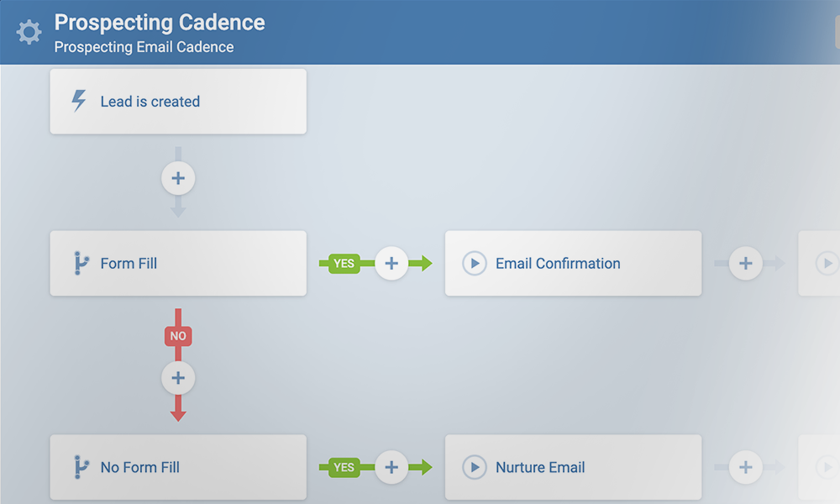Click the branch icon on No Form Fill

point(80,467)
